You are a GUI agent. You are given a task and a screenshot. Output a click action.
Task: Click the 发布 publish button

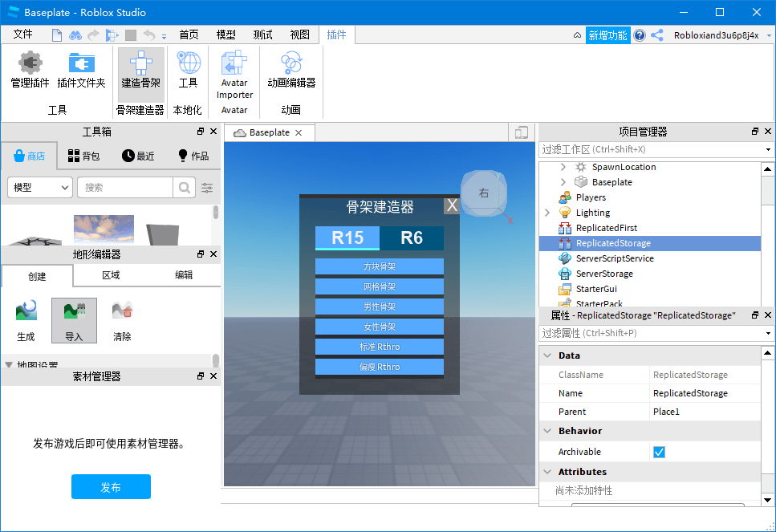111,486
